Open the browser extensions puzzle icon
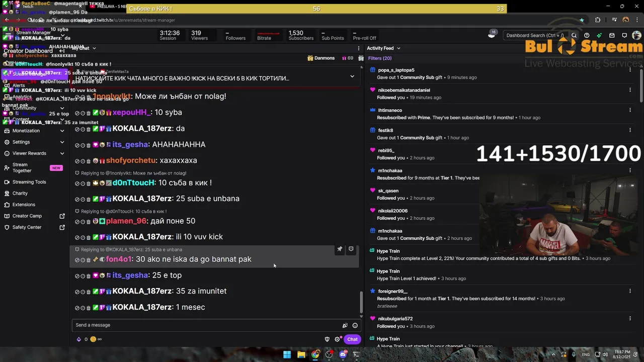This screenshot has height=362, width=644. tap(598, 20)
